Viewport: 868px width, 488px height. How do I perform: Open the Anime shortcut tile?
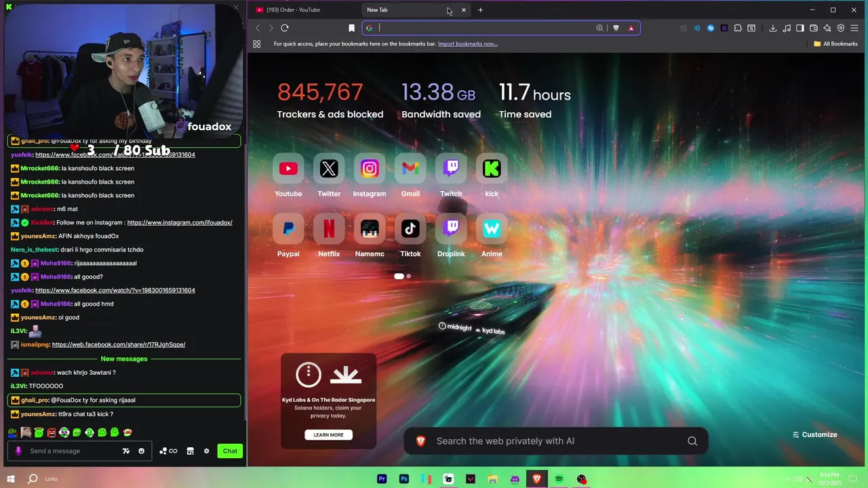[492, 235]
